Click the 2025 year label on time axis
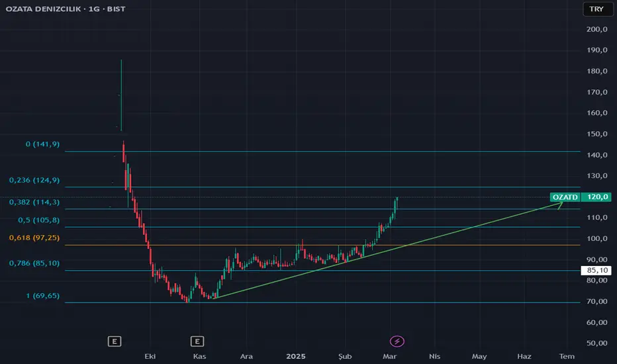The width and height of the screenshot is (617, 364). point(295,356)
